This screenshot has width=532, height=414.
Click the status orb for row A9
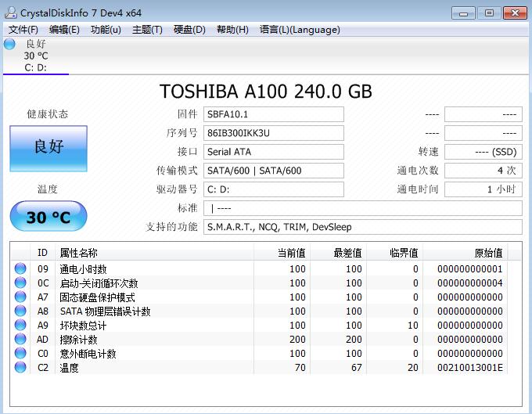20,325
